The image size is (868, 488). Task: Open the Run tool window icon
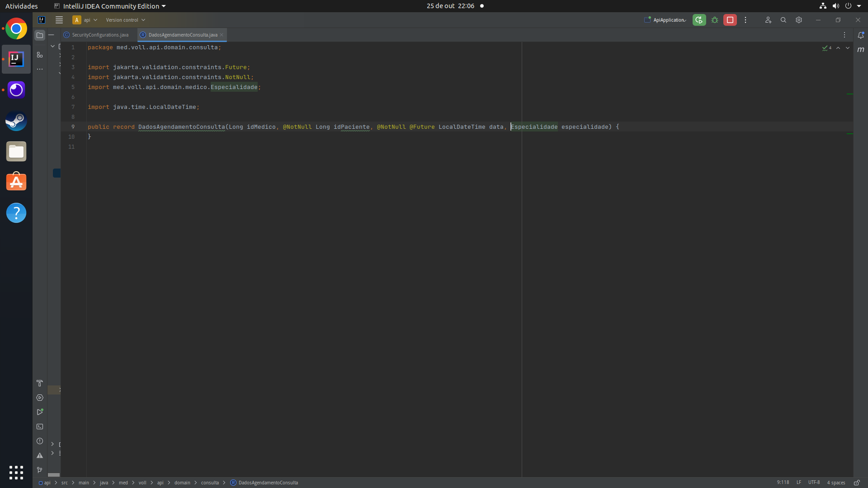(40, 412)
